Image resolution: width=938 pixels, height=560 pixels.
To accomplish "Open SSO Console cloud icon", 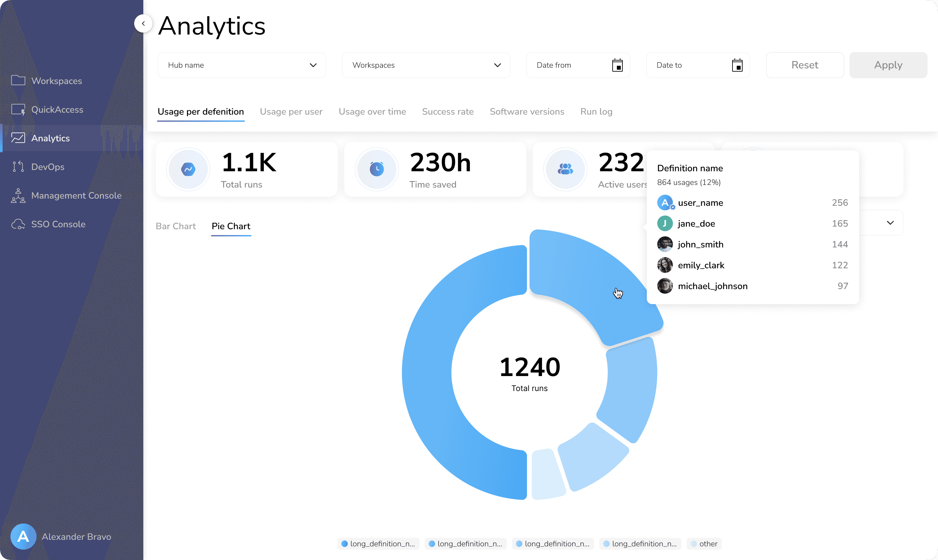I will 18,224.
